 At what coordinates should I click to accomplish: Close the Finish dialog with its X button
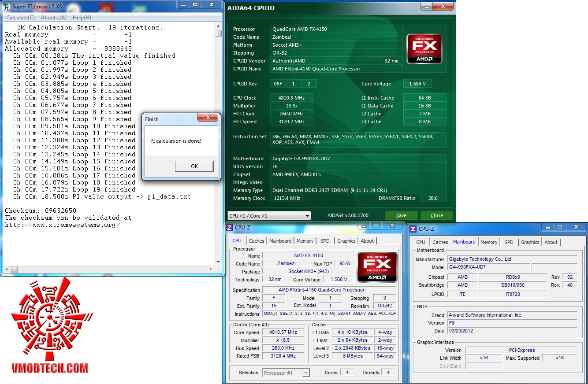208,118
